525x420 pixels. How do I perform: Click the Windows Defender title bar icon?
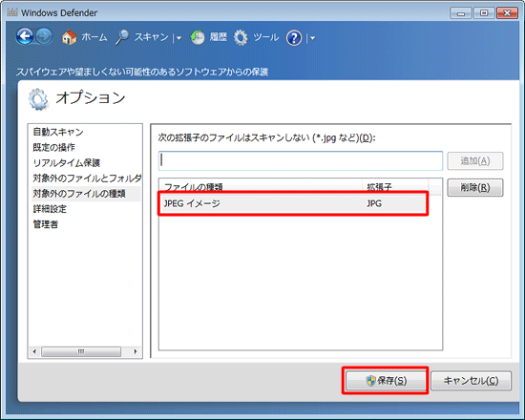pyautogui.click(x=12, y=12)
